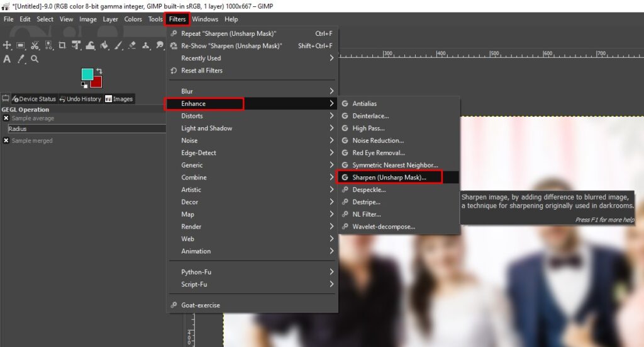Click the script icon beside Despeckle
The image size is (644, 347).
coord(345,190)
